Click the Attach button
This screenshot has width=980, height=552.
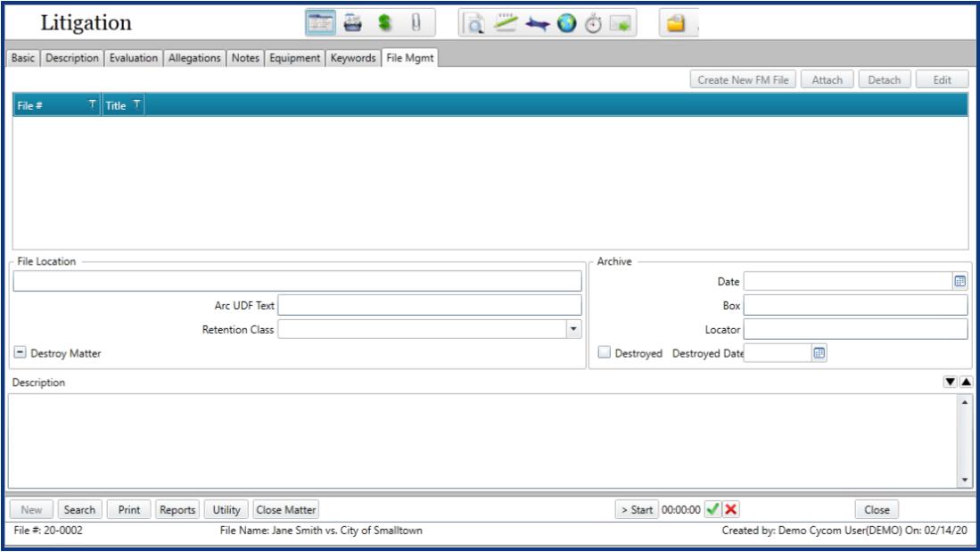pos(827,80)
